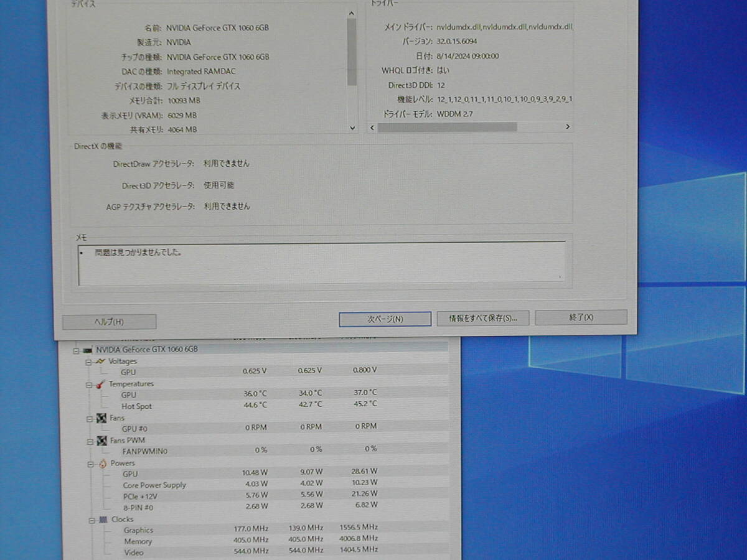
Task: Click the GPU card icon beside NVIDIA GeForce
Action: click(x=88, y=350)
